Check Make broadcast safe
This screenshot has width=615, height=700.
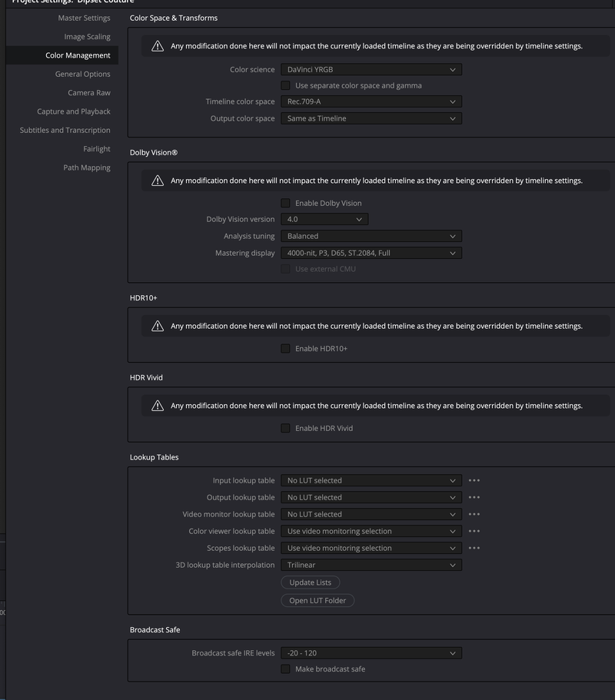(285, 668)
